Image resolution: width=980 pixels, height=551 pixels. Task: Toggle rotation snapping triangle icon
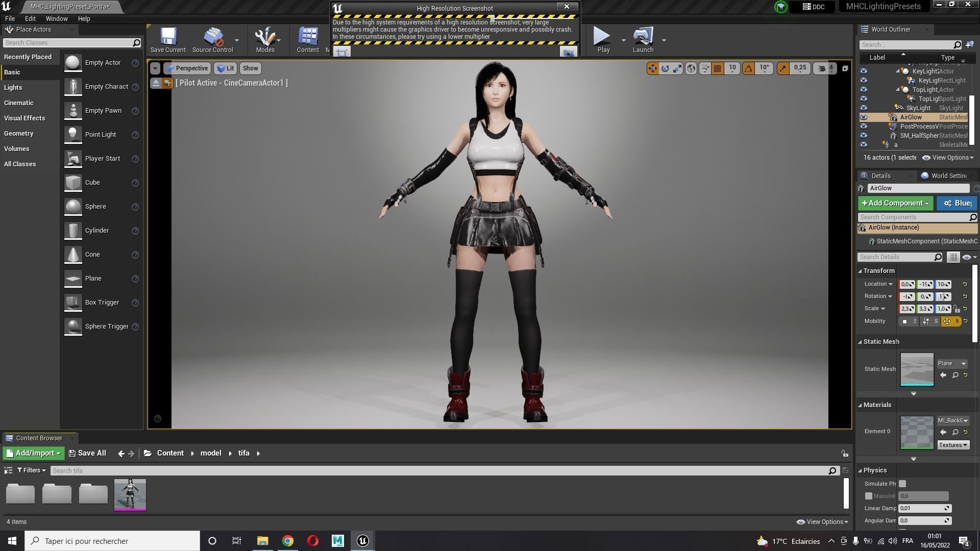pyautogui.click(x=748, y=68)
